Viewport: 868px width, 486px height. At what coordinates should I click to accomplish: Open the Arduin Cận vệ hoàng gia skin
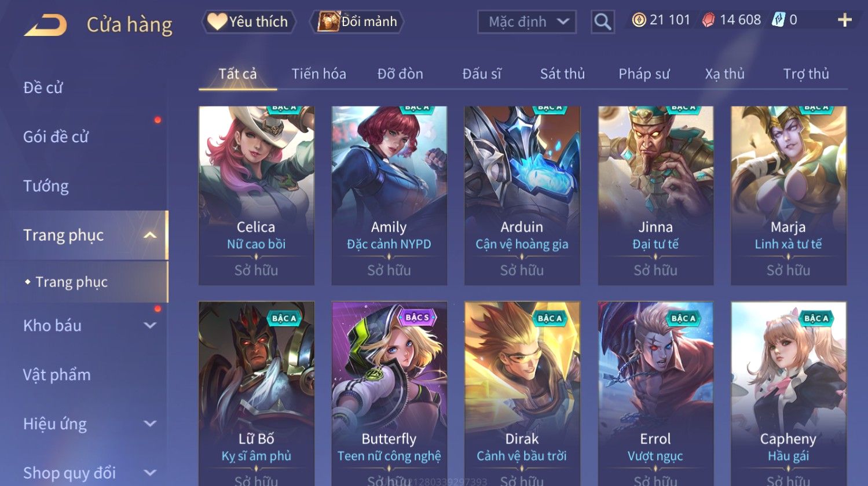tap(522, 196)
